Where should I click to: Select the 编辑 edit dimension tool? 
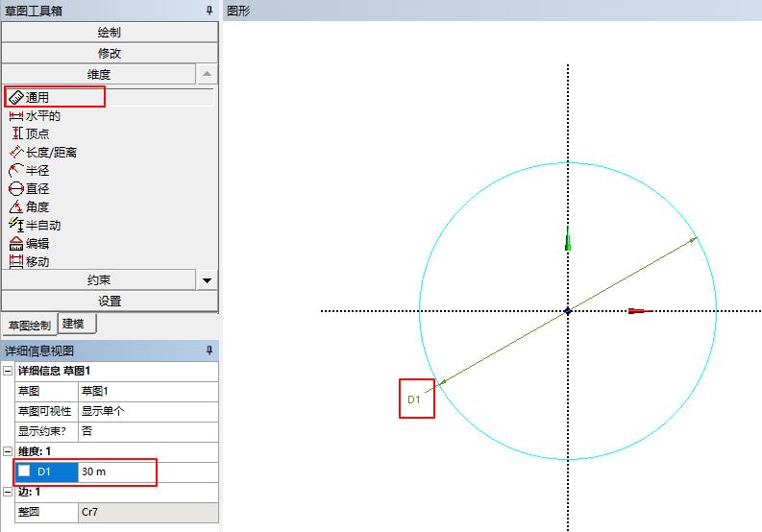click(x=37, y=243)
